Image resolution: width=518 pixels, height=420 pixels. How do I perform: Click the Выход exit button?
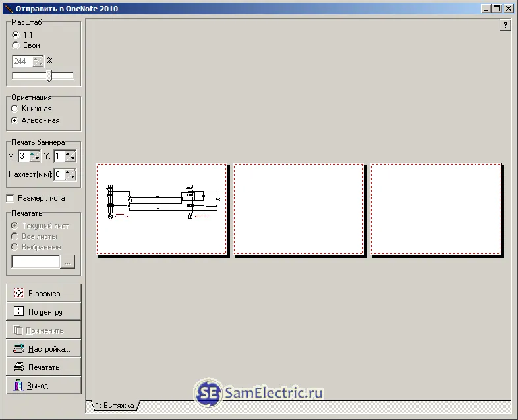pos(43,385)
